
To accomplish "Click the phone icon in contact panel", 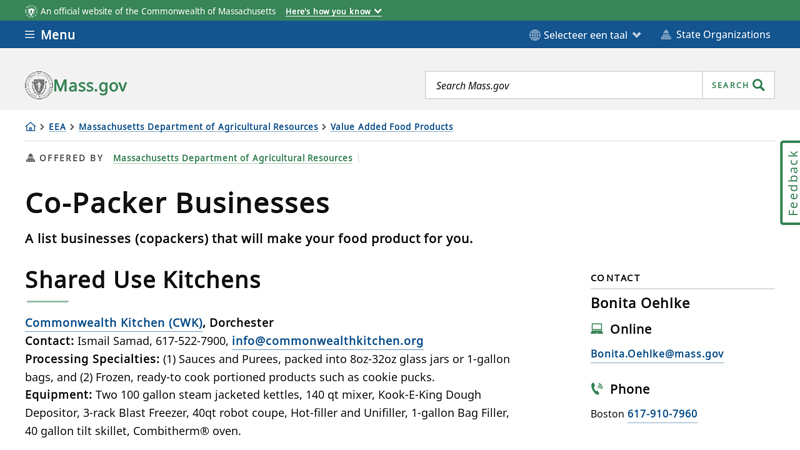I will pos(597,389).
